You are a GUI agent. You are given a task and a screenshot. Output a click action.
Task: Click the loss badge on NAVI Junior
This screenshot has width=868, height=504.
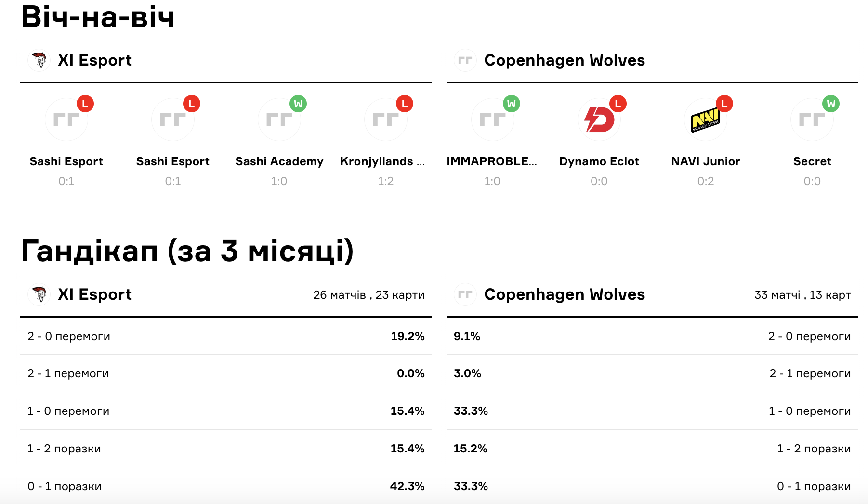click(724, 104)
